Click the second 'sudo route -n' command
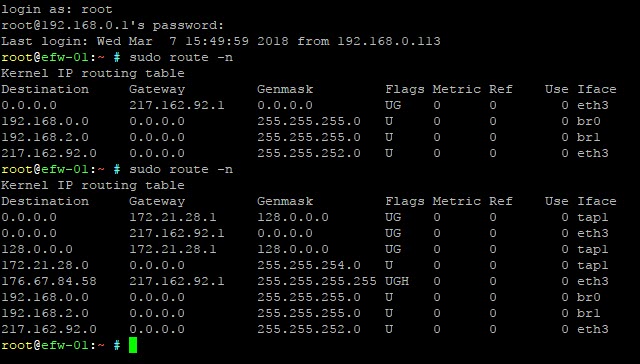Screen dimensions: 640x364 coord(181,169)
